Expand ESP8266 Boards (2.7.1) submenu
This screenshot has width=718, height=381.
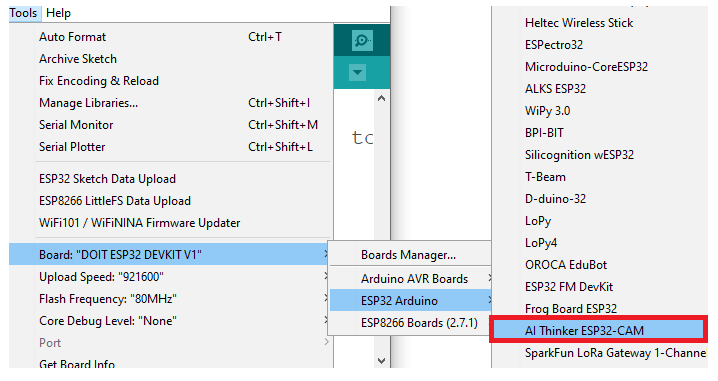pyautogui.click(x=411, y=322)
